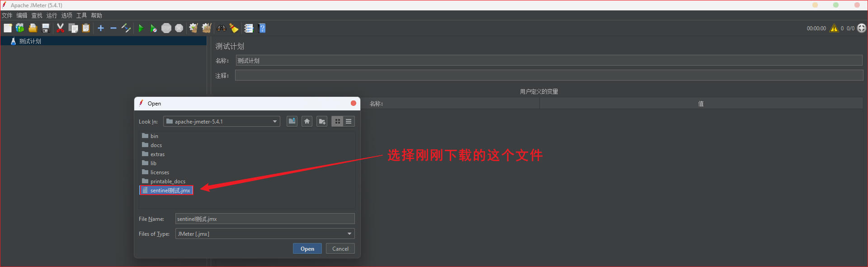Click the File Name input field
The height and width of the screenshot is (267, 868).
265,219
